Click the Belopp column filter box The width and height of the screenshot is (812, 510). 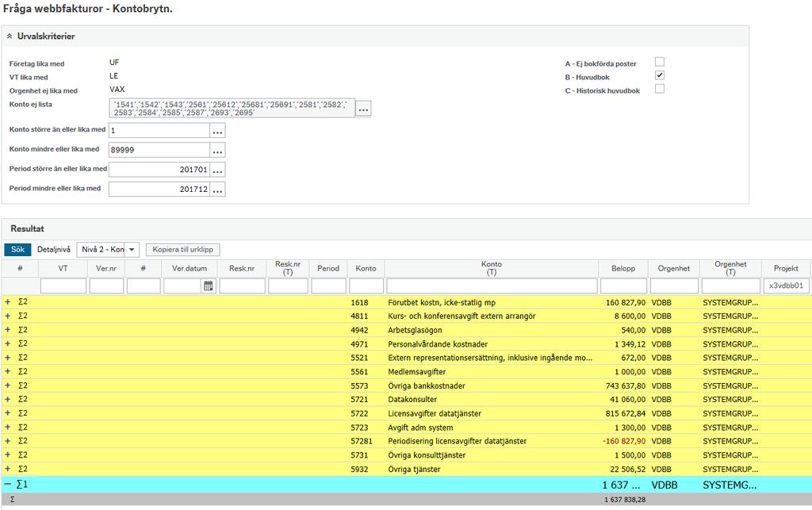pyautogui.click(x=623, y=286)
